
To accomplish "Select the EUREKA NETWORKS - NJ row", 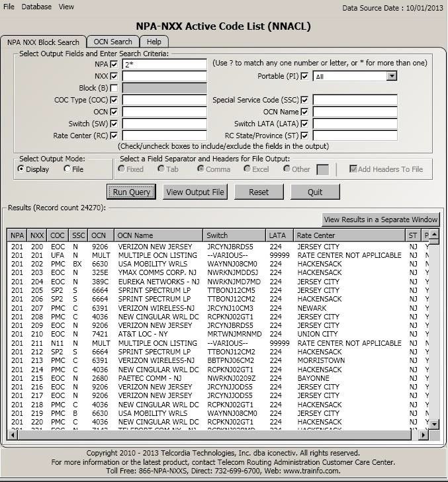I will click(218, 282).
